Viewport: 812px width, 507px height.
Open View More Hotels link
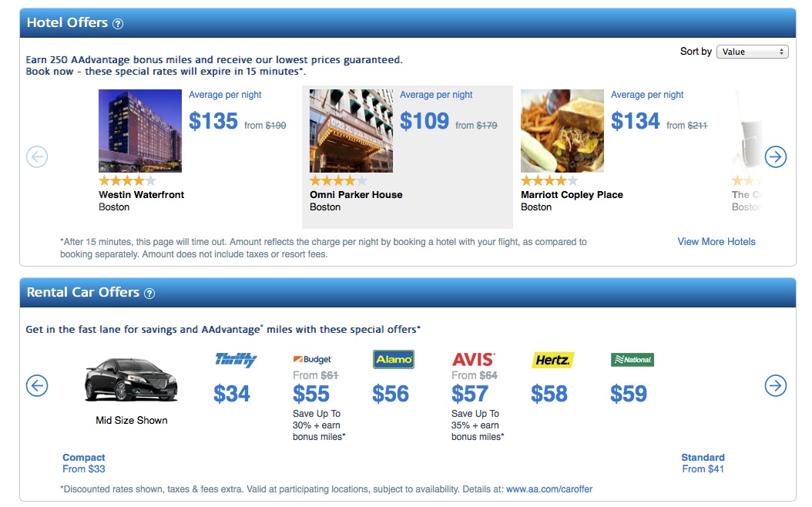[x=716, y=242]
